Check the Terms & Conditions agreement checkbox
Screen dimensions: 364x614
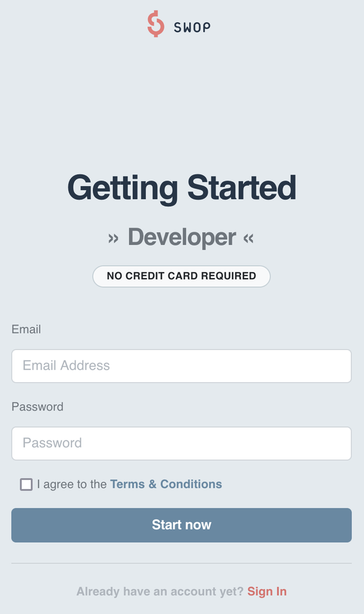click(x=26, y=485)
